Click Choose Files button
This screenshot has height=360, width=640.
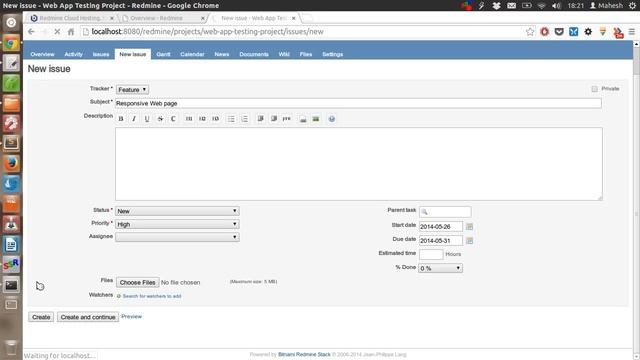click(x=138, y=282)
